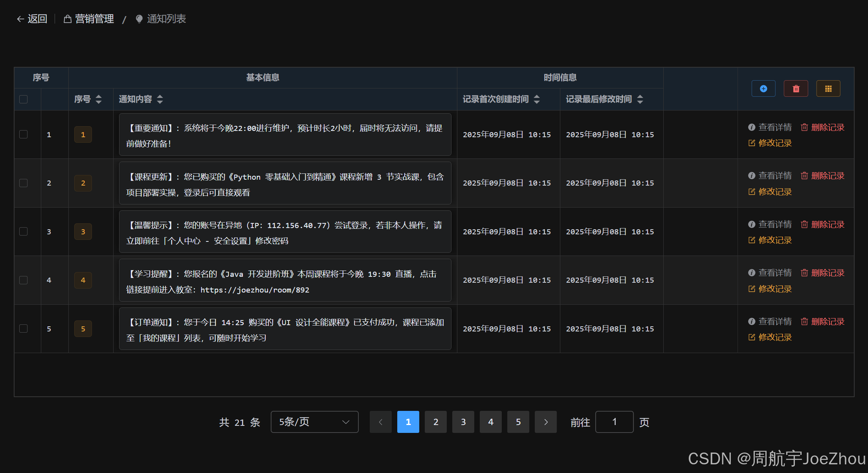Viewport: 868px width, 473px height.
Task: Click the orange number tag 3
Action: click(83, 232)
